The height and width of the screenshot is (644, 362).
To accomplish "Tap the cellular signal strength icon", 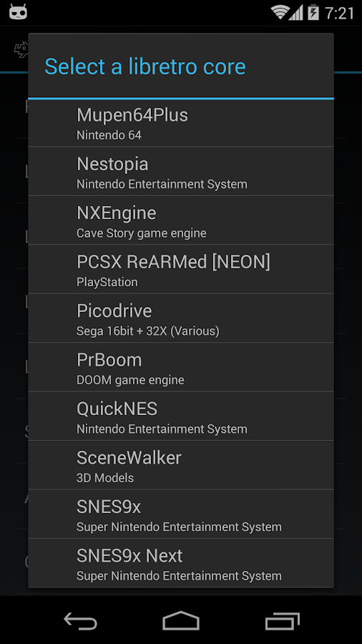I will (x=295, y=13).
